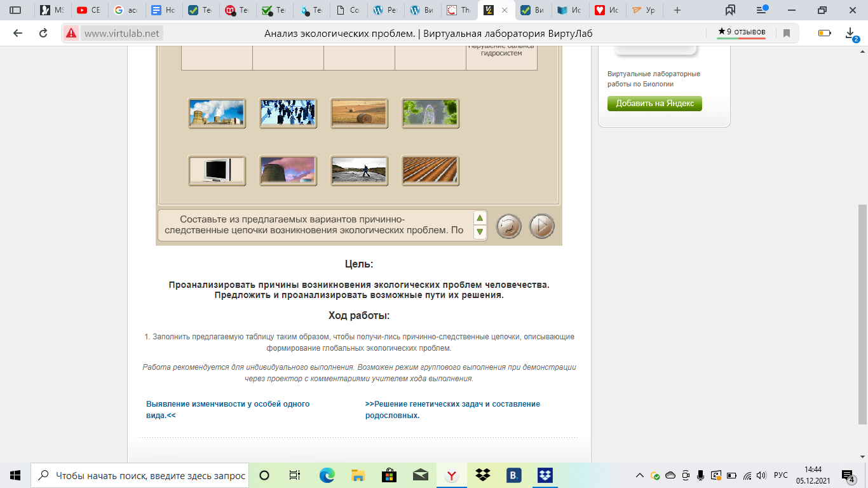Show hidden system tray icons chevron
Image resolution: width=868 pixels, height=488 pixels.
click(x=639, y=475)
